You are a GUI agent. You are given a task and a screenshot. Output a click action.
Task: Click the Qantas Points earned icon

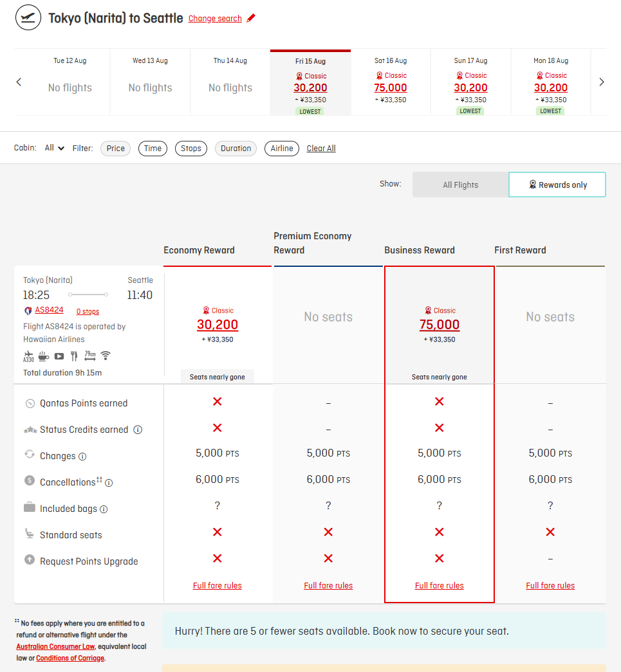pos(30,403)
